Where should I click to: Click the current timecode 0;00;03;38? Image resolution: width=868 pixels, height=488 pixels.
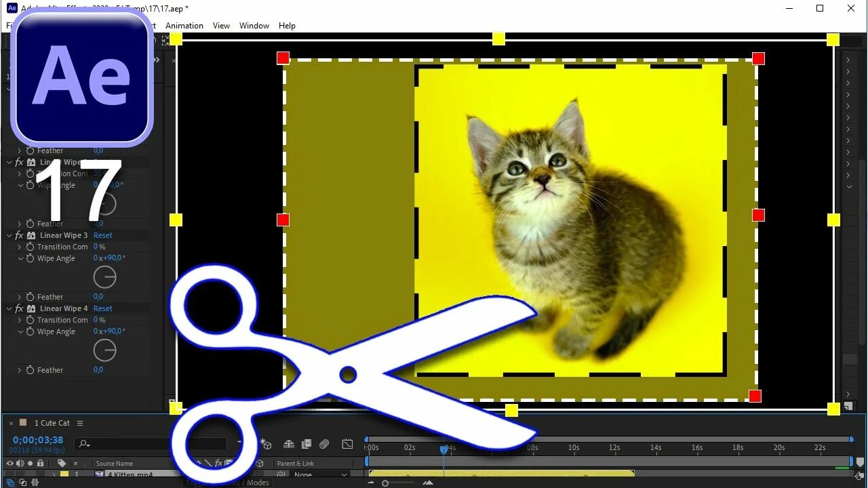(x=38, y=440)
